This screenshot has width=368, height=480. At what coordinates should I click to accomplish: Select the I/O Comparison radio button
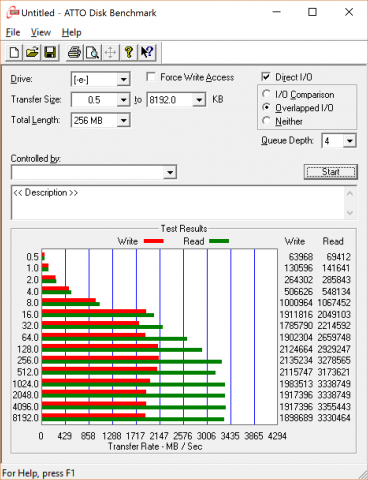pos(266,94)
